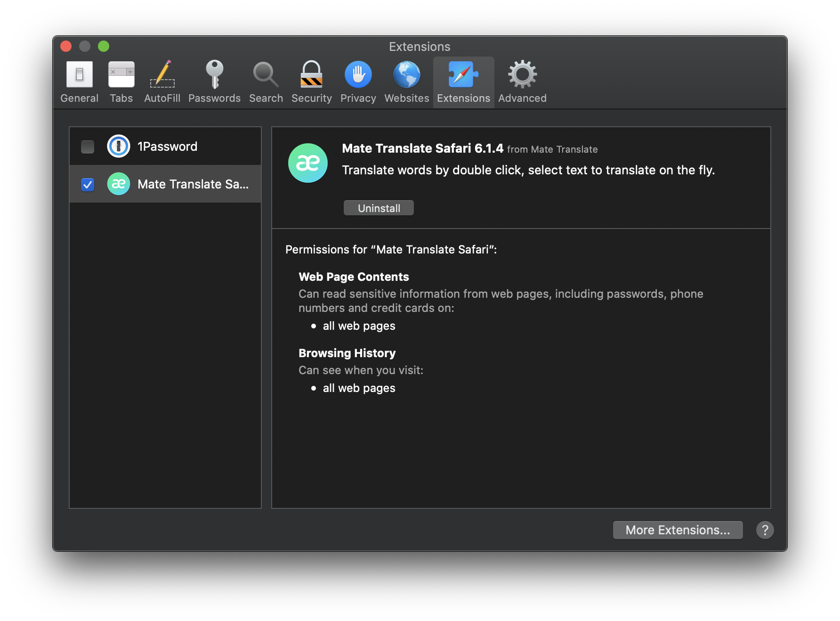
Task: Switch to the Tabs preferences
Action: point(121,82)
